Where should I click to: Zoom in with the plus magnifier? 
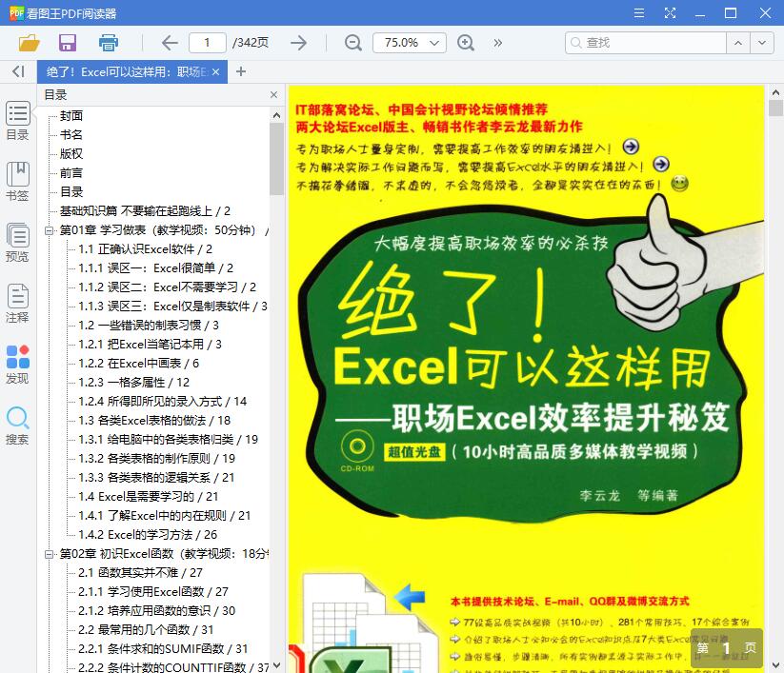[466, 43]
